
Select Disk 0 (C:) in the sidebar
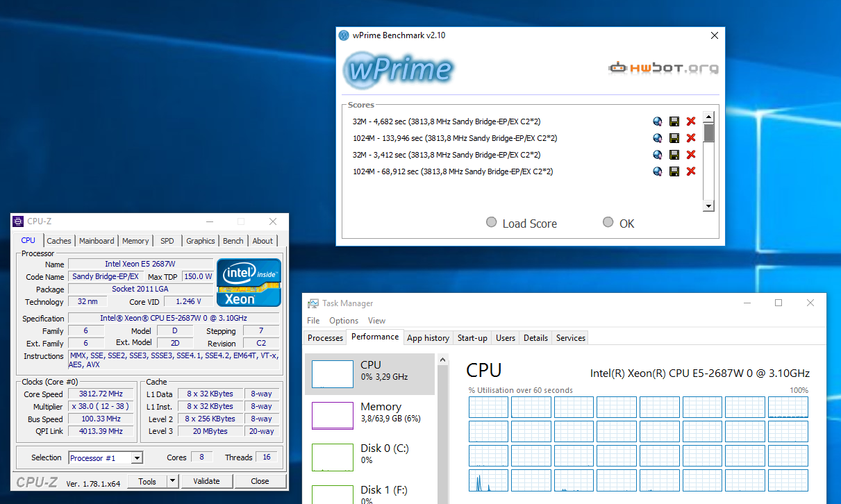(370, 457)
